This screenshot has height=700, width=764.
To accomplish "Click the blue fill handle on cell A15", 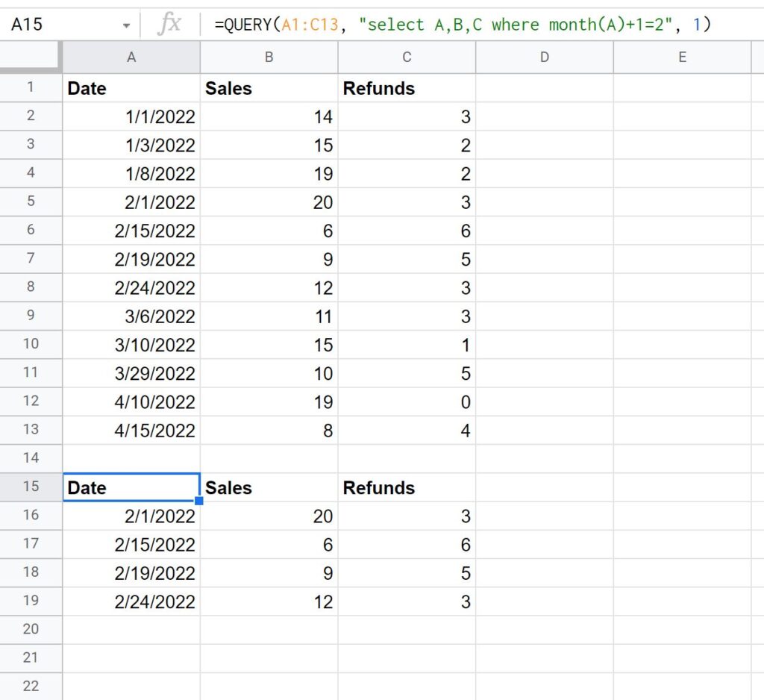I will [x=198, y=501].
